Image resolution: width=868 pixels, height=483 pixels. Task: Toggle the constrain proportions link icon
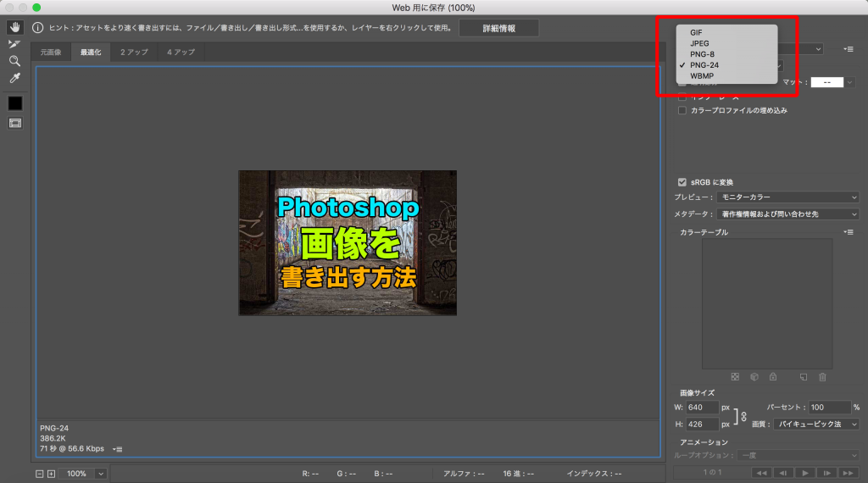pos(743,416)
